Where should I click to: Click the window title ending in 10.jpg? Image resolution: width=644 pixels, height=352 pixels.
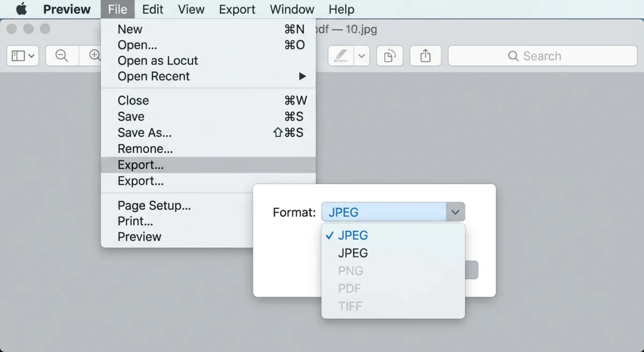click(x=347, y=29)
